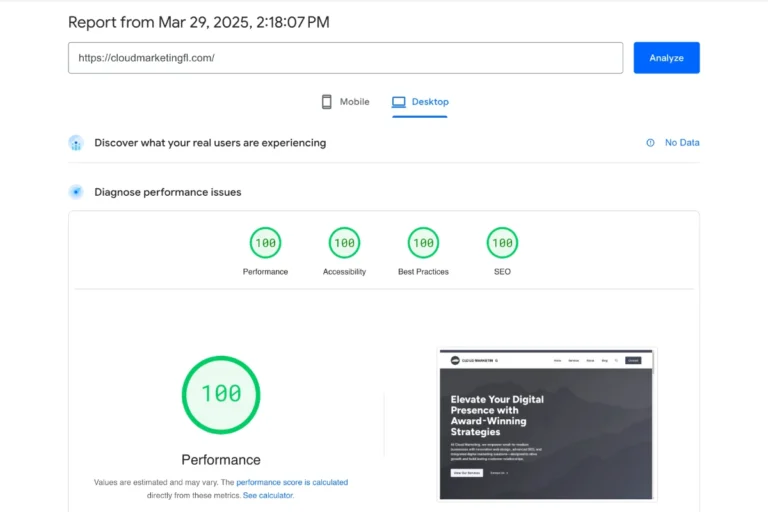The width and height of the screenshot is (768, 512).
Task: Open the performance score is calculated link
Action: tap(292, 482)
